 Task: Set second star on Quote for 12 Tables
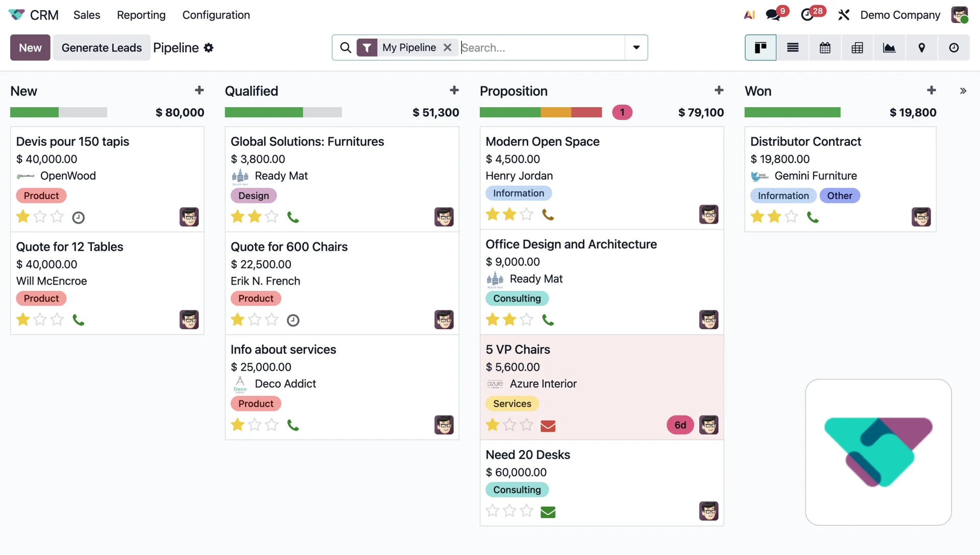(x=40, y=320)
